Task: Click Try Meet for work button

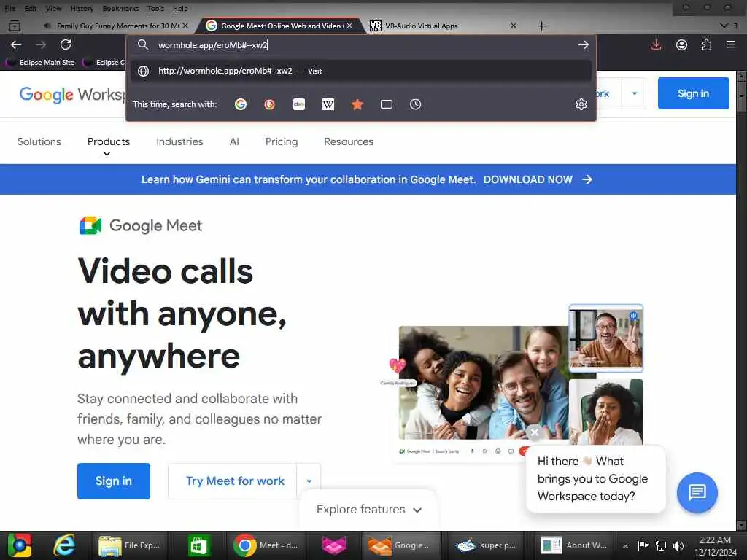Action: [x=236, y=481]
